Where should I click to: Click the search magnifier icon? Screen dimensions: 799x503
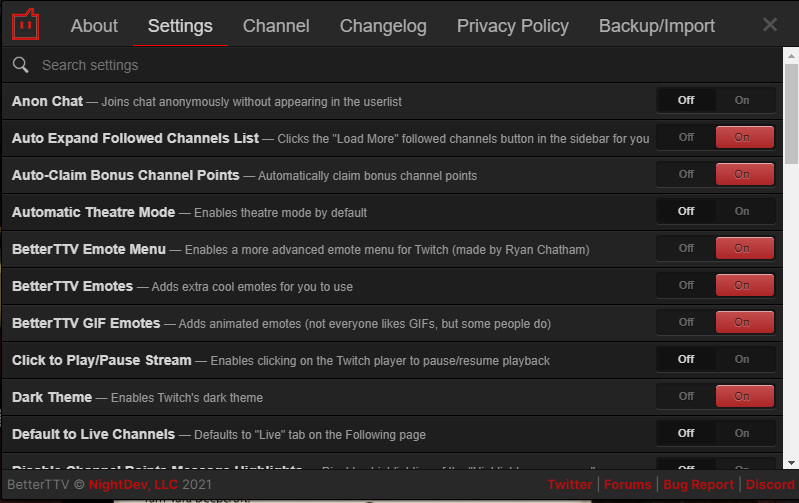(x=20, y=65)
